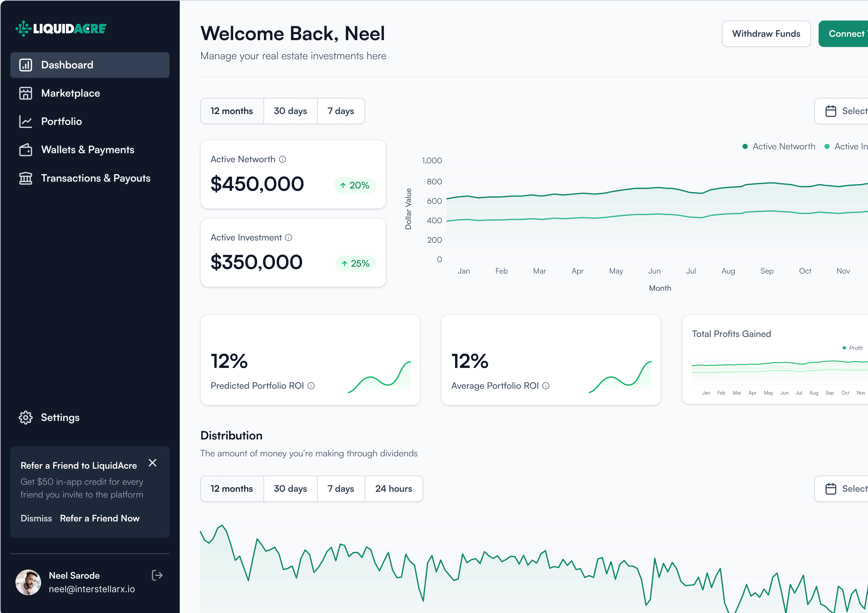Open the Distribution date picker
868x613 pixels.
(851, 489)
